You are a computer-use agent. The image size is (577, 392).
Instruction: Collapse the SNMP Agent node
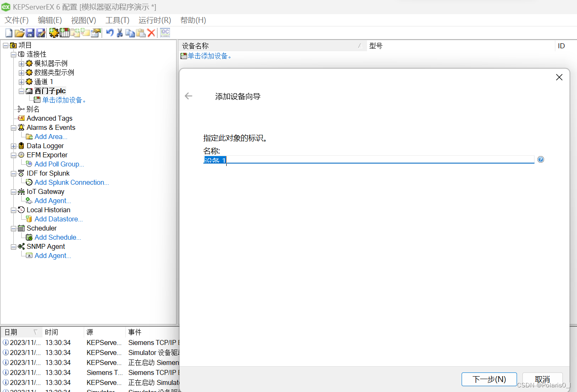click(13, 247)
